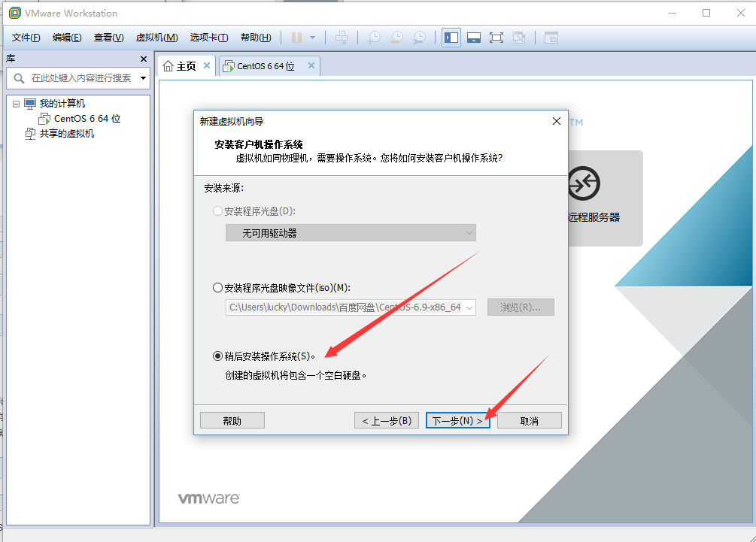Open the 虚拟机(M) menu
This screenshot has width=756, height=542.
point(156,38)
